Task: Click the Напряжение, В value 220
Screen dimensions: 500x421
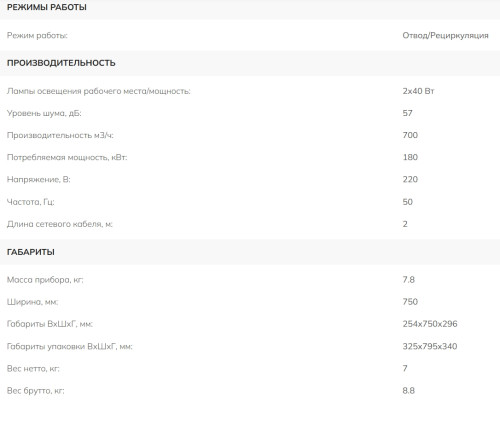Action: click(x=410, y=179)
